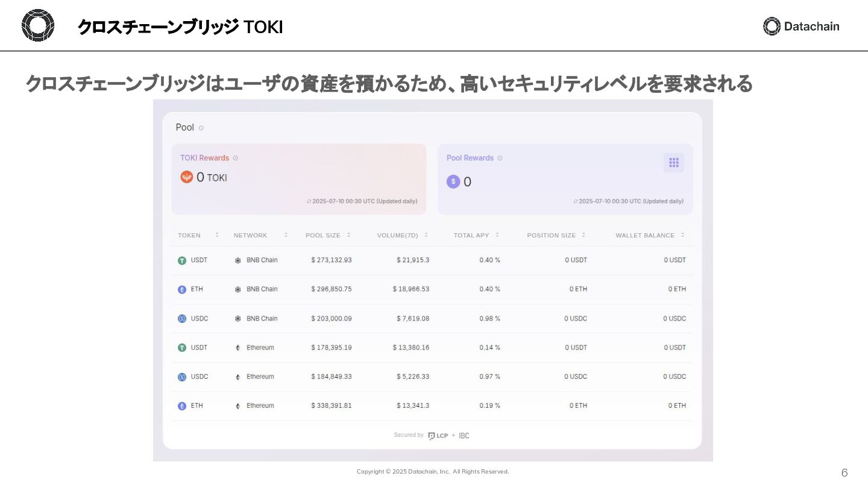Screen dimensions: 868x488
Task: Click the orange TOKI token icon
Action: click(x=187, y=177)
